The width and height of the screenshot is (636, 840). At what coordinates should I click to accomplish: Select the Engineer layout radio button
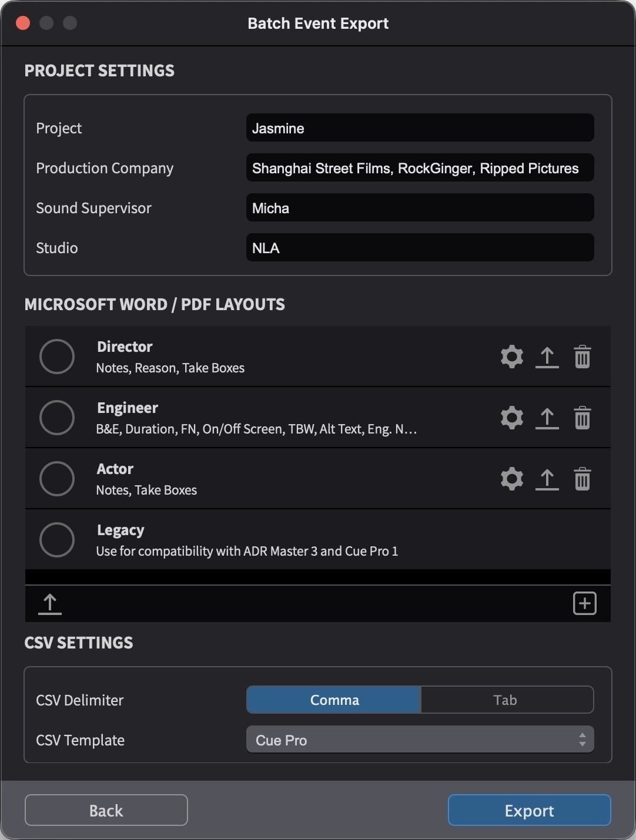57,418
